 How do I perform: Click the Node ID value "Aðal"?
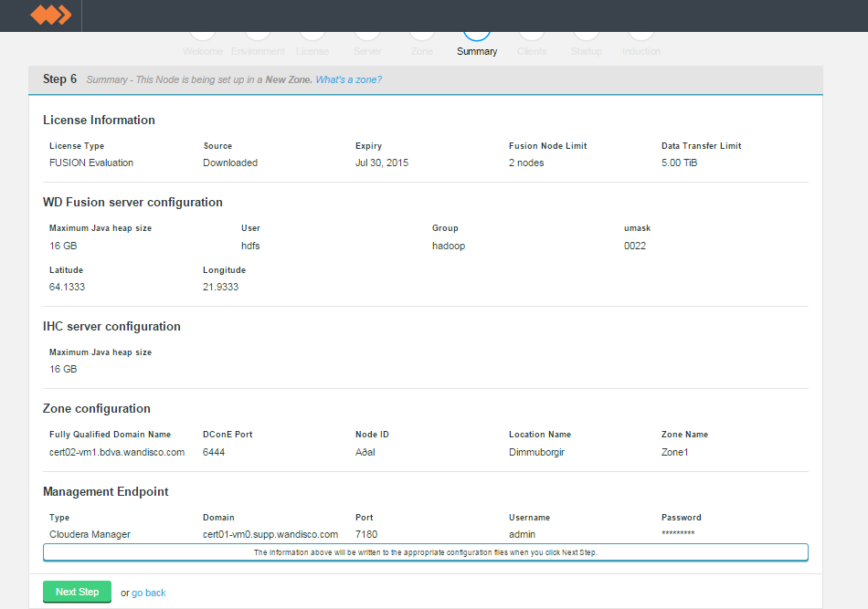click(x=365, y=452)
